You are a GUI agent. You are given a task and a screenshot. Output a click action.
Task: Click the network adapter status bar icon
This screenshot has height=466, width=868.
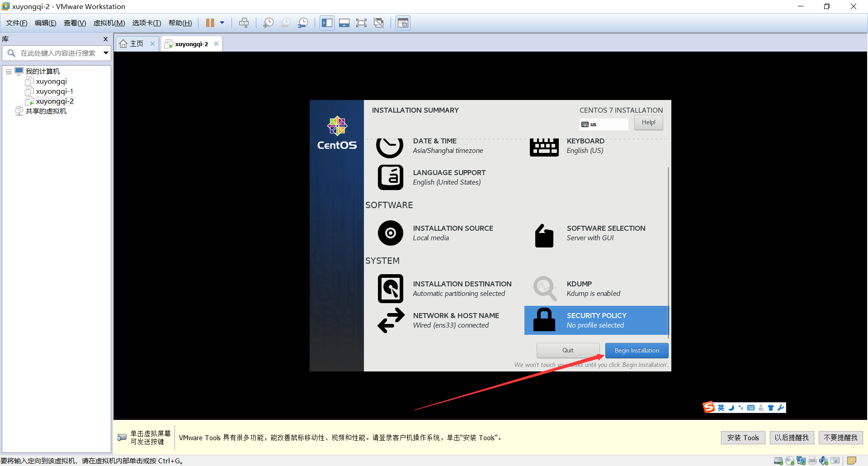(x=801, y=461)
